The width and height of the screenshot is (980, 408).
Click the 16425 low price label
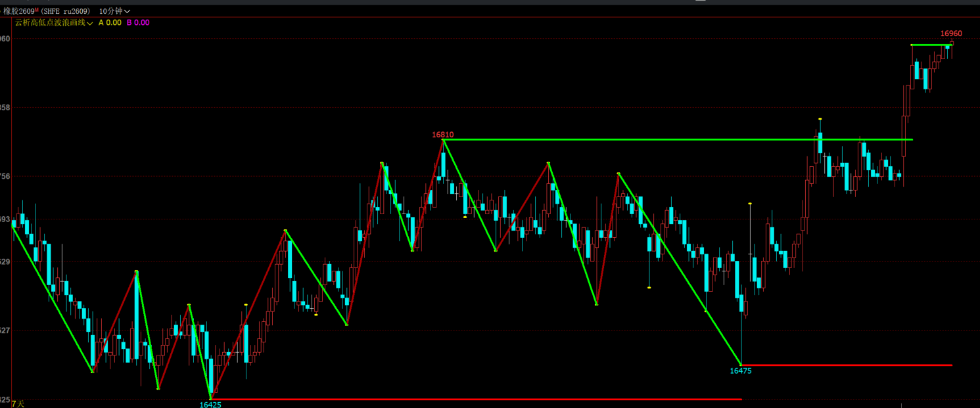[210, 405]
